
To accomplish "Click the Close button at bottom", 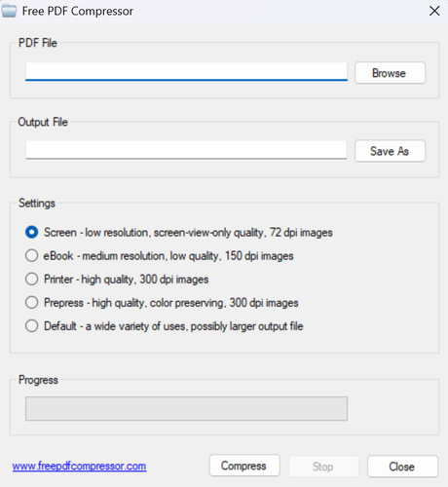I will click(x=402, y=467).
